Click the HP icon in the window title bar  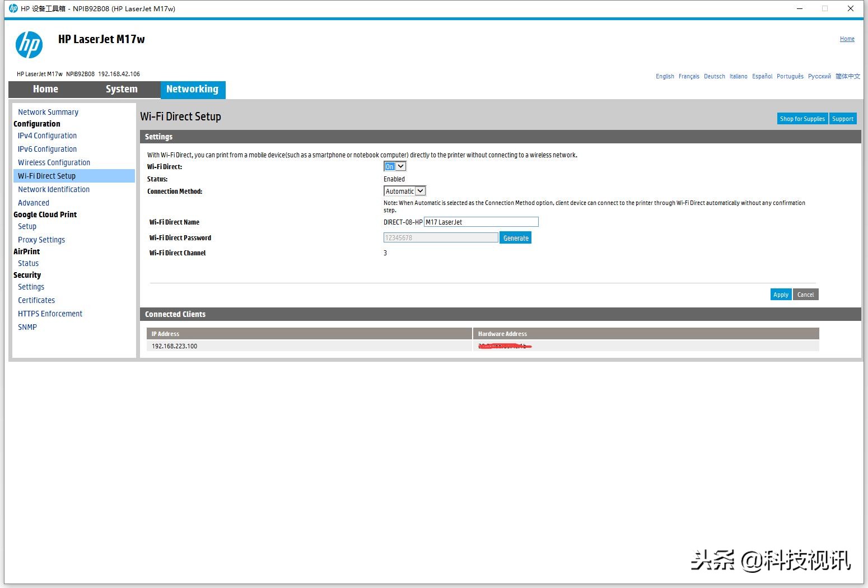13,8
